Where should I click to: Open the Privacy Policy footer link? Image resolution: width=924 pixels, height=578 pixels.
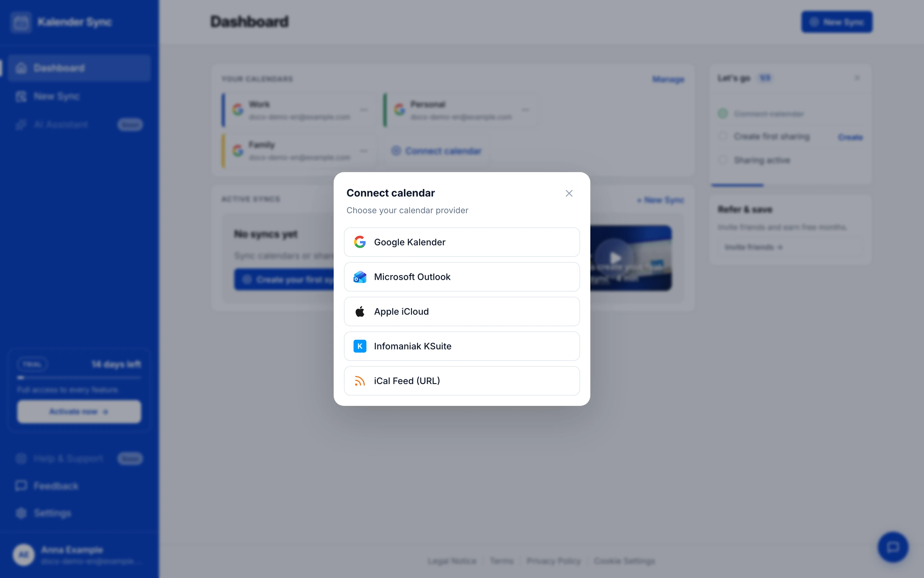coord(554,561)
